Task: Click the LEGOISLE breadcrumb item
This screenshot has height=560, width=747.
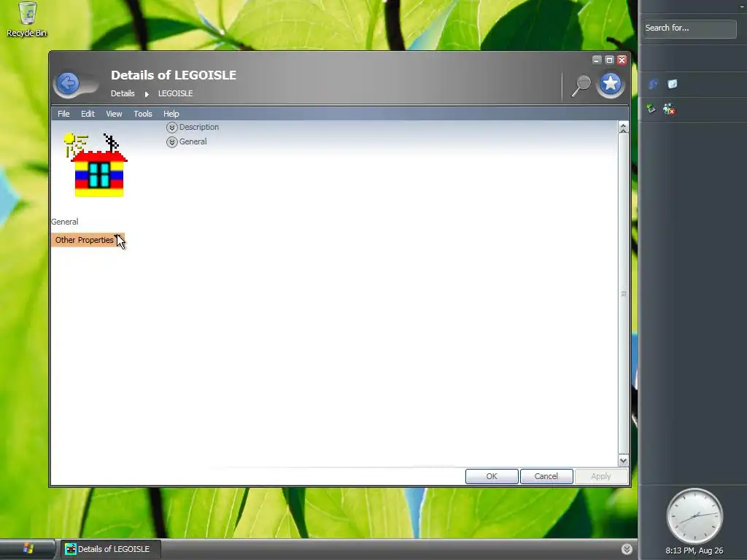Action: pos(175,93)
